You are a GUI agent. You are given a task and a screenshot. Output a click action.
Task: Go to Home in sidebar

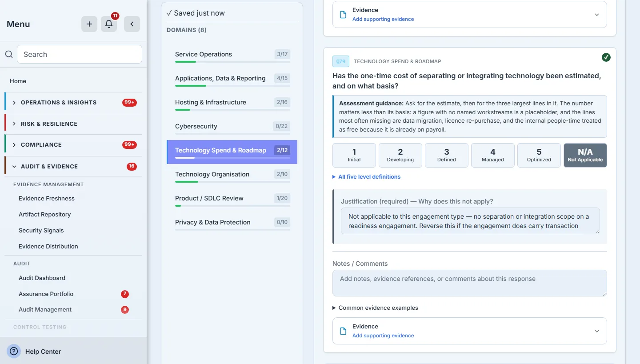pos(18,81)
